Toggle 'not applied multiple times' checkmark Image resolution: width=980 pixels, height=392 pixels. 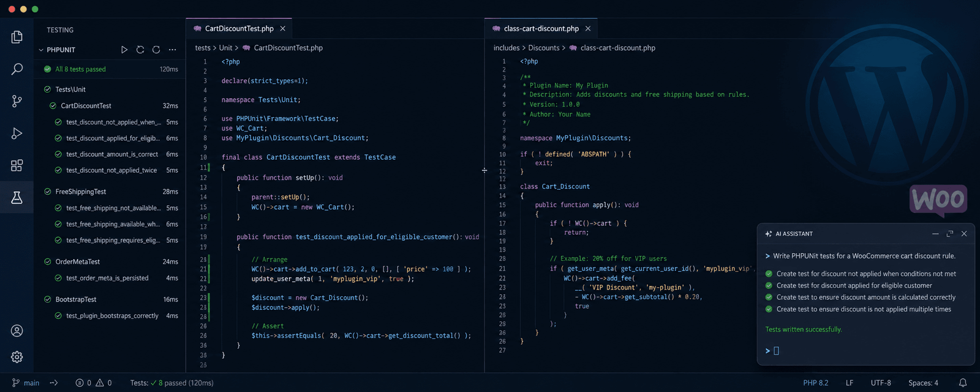pyautogui.click(x=769, y=309)
